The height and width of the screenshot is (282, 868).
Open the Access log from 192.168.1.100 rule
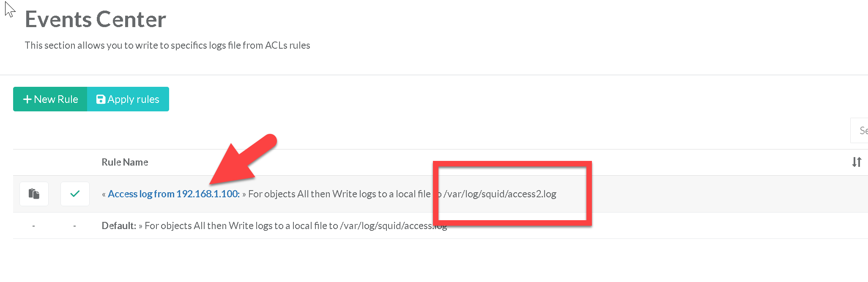point(173,194)
